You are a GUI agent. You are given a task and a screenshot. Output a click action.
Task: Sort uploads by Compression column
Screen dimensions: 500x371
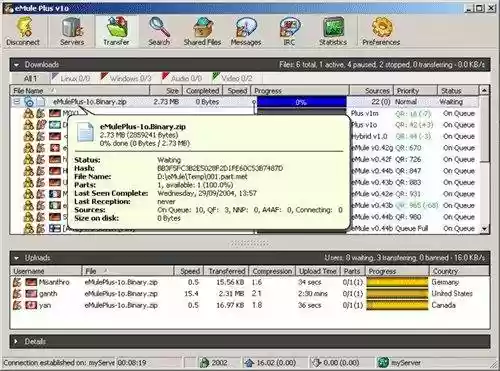272,271
